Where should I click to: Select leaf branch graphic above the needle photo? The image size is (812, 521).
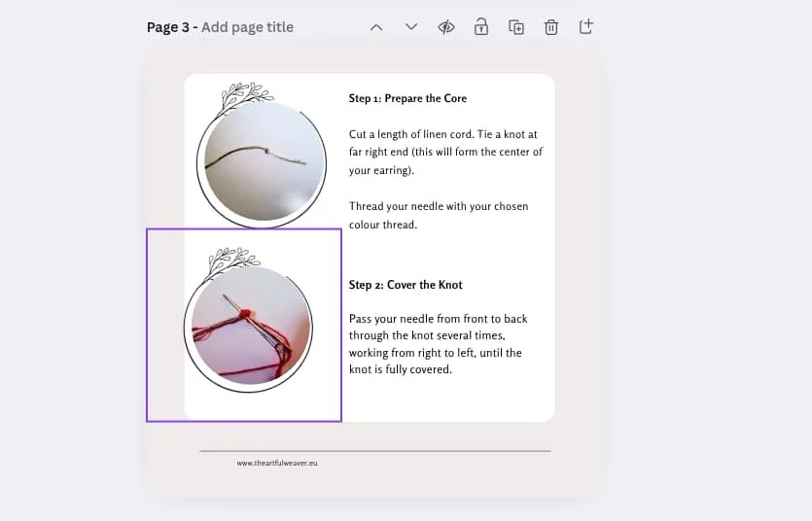(231, 263)
